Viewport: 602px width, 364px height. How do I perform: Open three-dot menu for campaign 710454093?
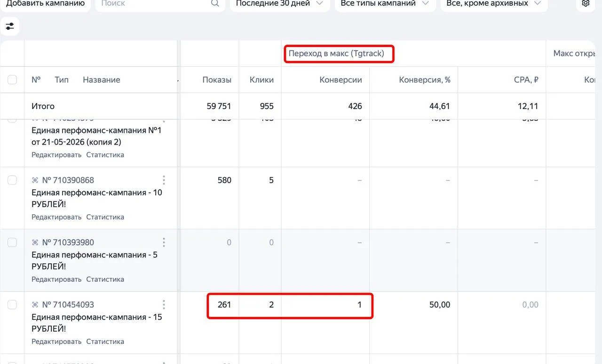pos(164,304)
